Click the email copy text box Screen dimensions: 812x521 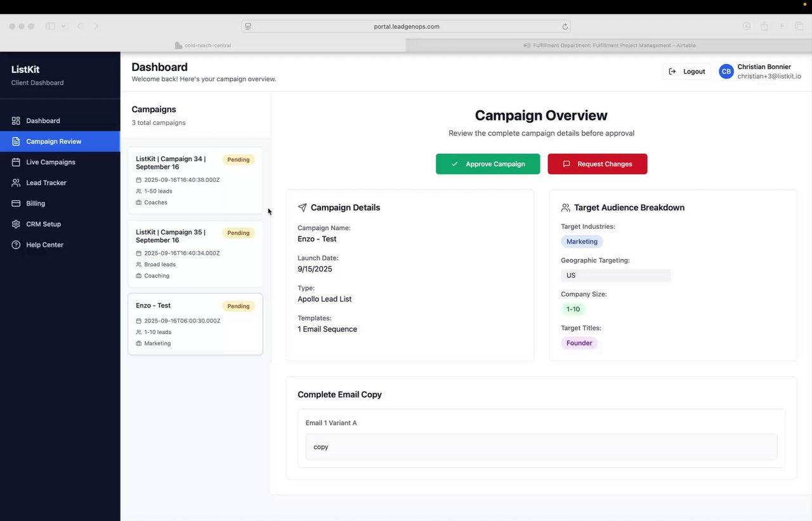(x=541, y=447)
